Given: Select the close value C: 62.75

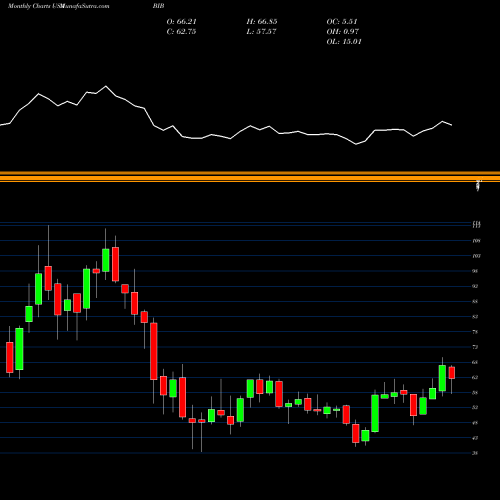Looking at the screenshot, I should [181, 32].
